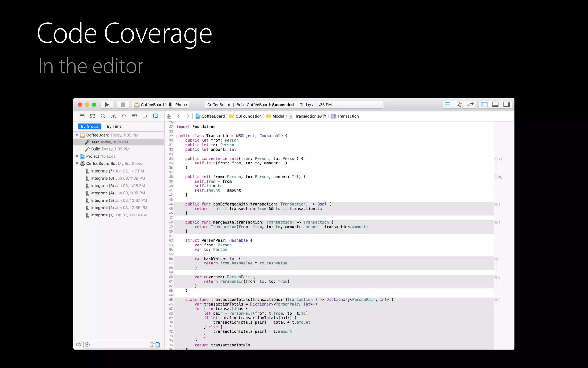This screenshot has height=368, width=588.
Task: Open the Breakpoint navigator
Action: coord(145,116)
